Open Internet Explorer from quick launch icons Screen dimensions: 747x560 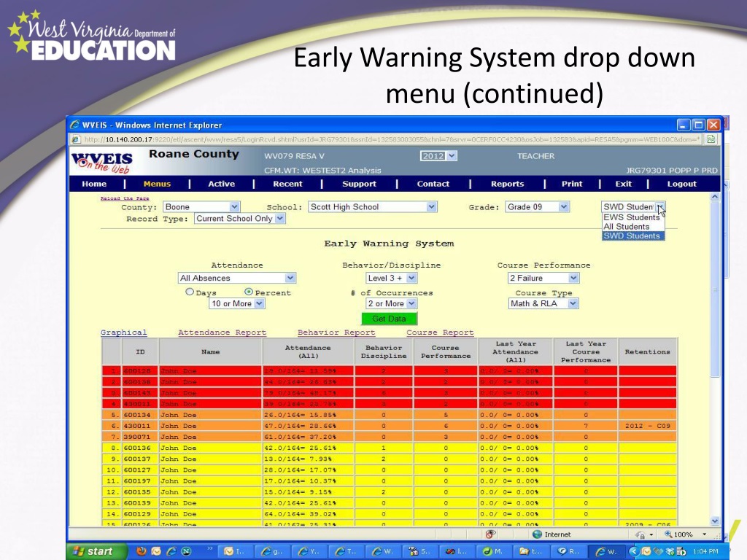[171, 551]
